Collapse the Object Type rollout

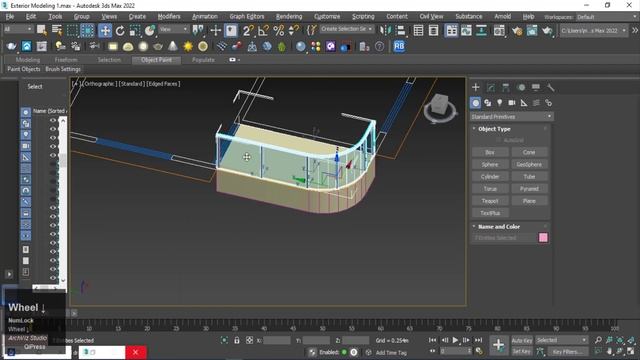[474, 129]
